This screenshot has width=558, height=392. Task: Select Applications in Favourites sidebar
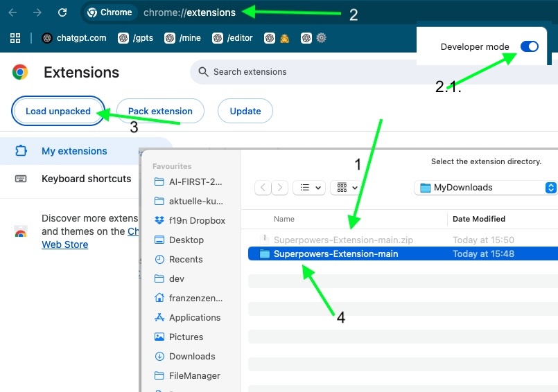click(x=188, y=317)
